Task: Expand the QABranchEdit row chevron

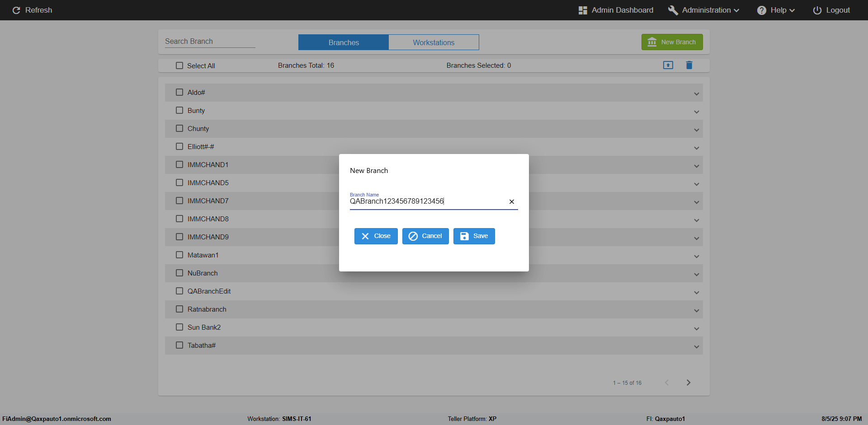Action: click(x=697, y=293)
